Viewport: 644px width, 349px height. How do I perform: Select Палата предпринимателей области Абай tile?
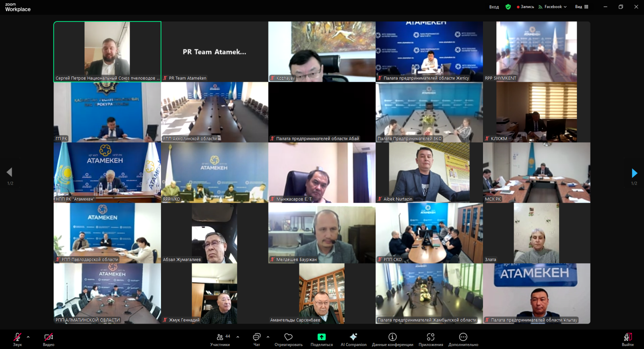pos(322,112)
